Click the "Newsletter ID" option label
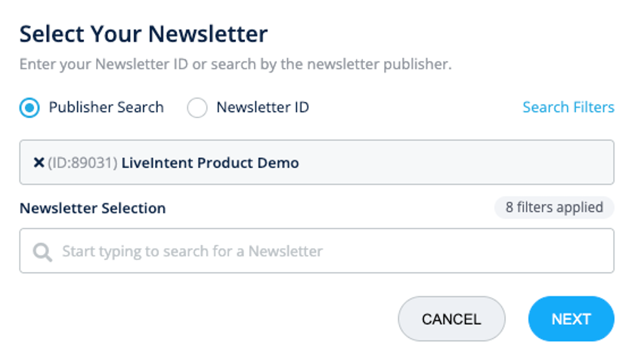 click(x=262, y=107)
